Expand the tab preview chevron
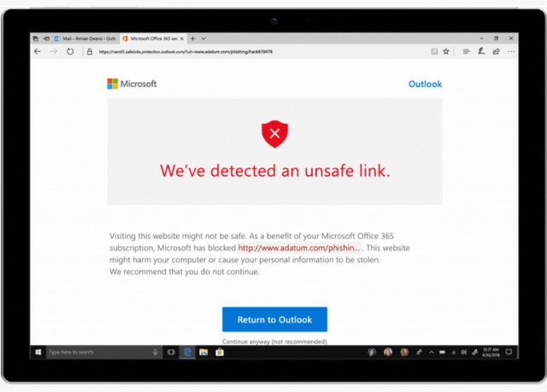Viewport: 547px width, 392px height. tap(203, 38)
